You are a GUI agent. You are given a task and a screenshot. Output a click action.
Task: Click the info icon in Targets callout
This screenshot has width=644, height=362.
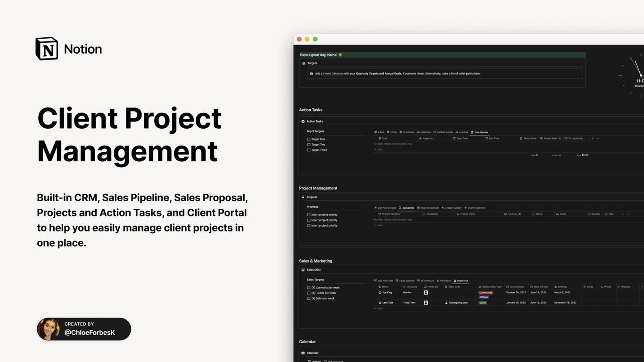(312, 74)
